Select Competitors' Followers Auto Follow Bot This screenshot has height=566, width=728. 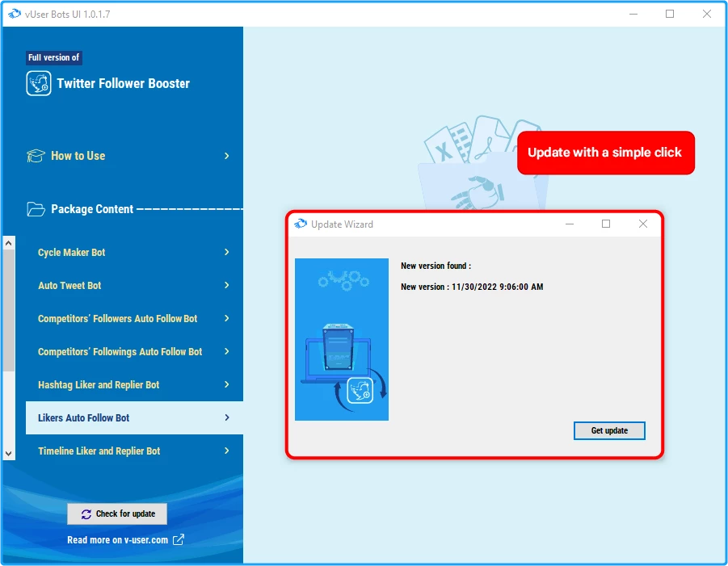pyautogui.click(x=134, y=319)
